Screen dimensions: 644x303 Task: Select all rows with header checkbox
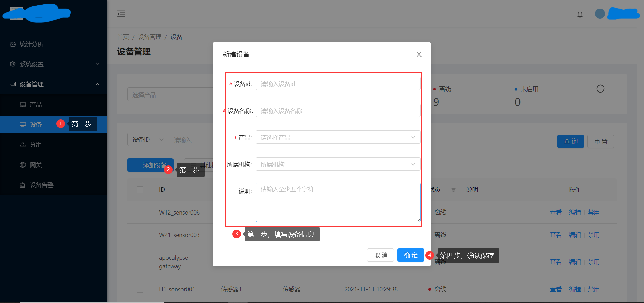click(140, 190)
